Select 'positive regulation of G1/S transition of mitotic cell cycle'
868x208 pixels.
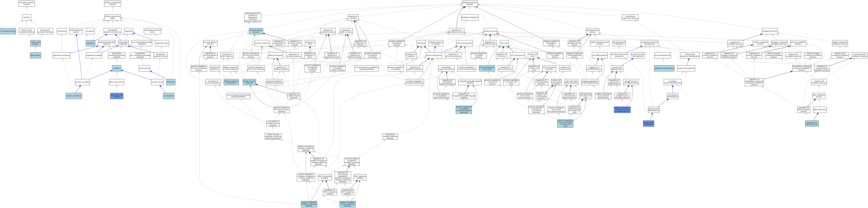pos(565,123)
